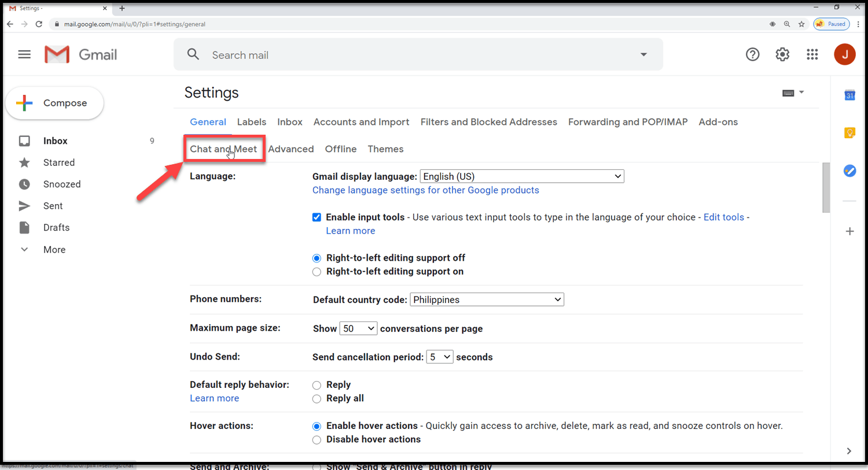Screen dimensions: 868x470
Task: Enable Right-to-left editing support on
Action: [317, 272]
